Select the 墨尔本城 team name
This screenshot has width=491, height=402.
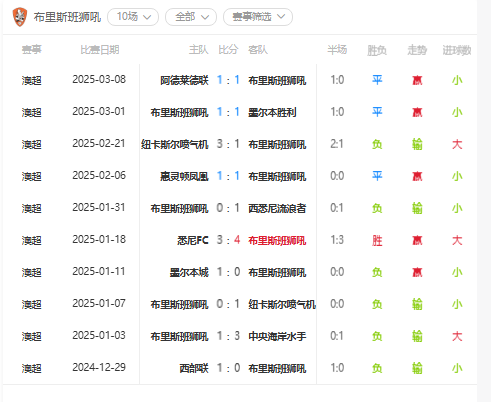pyautogui.click(x=189, y=272)
